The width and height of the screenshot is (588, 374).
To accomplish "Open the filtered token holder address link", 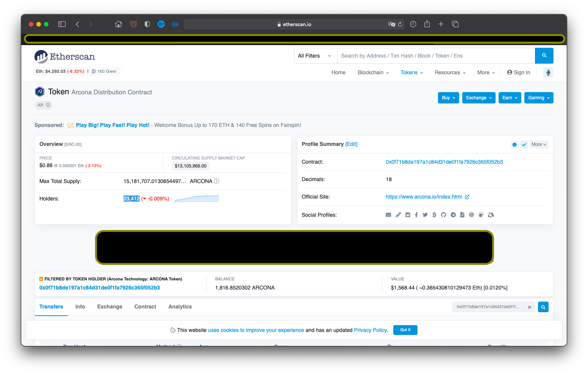I will [100, 288].
